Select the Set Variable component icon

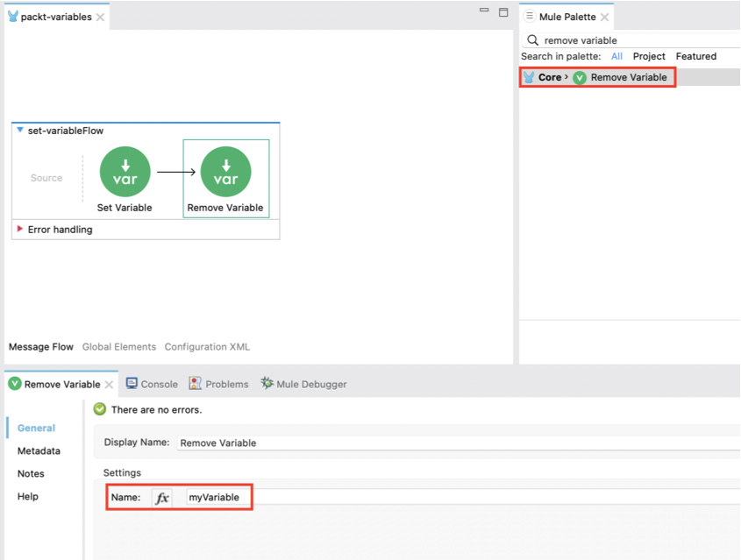[125, 172]
